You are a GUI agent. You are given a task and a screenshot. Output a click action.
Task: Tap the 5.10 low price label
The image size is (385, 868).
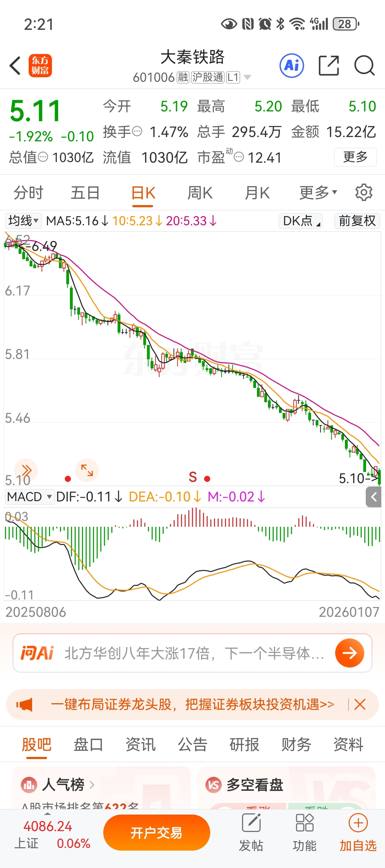click(x=352, y=479)
